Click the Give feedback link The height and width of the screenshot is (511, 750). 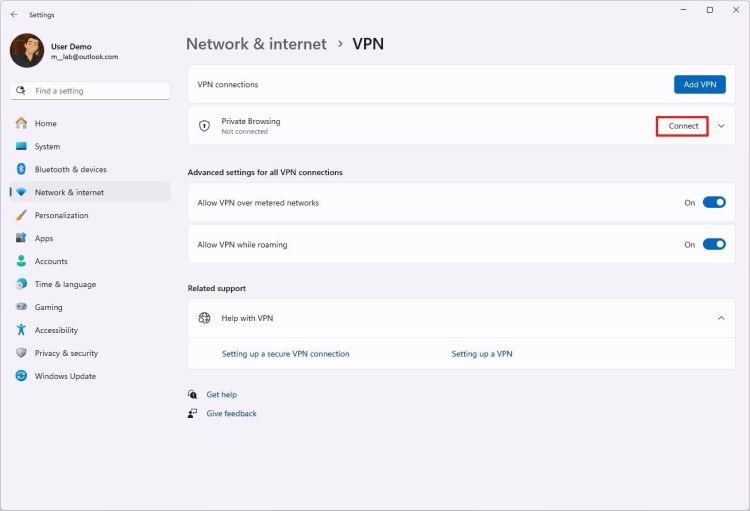[231, 413]
